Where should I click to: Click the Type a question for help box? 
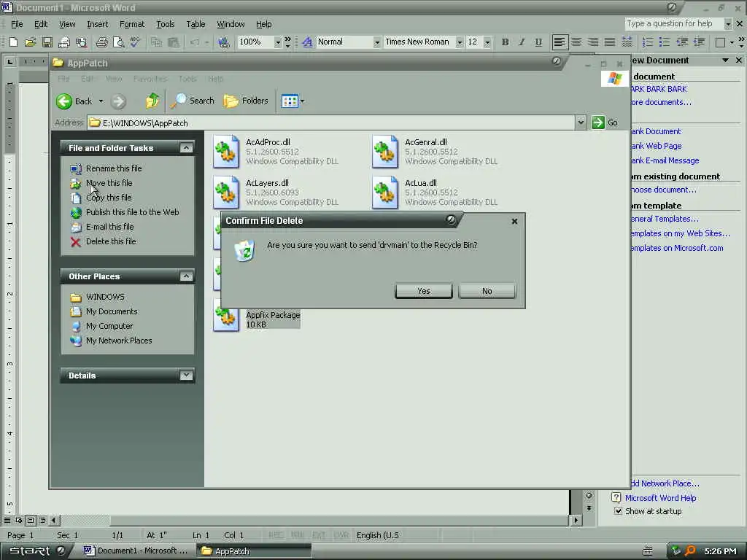click(x=673, y=24)
